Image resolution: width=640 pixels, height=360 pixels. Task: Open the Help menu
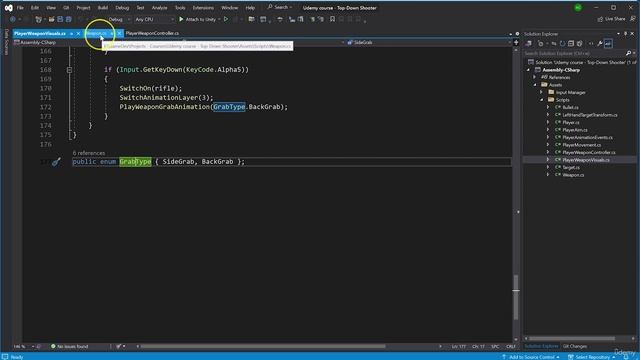point(250,8)
